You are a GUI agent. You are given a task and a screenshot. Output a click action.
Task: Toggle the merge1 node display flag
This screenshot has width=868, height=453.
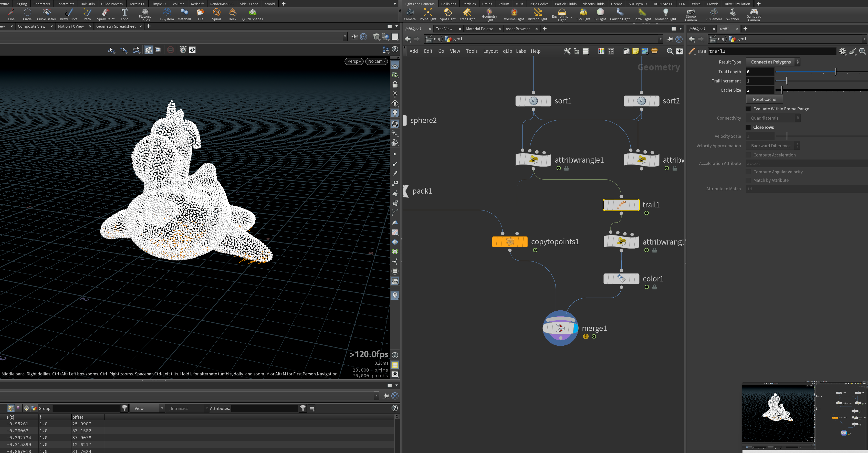[575, 328]
